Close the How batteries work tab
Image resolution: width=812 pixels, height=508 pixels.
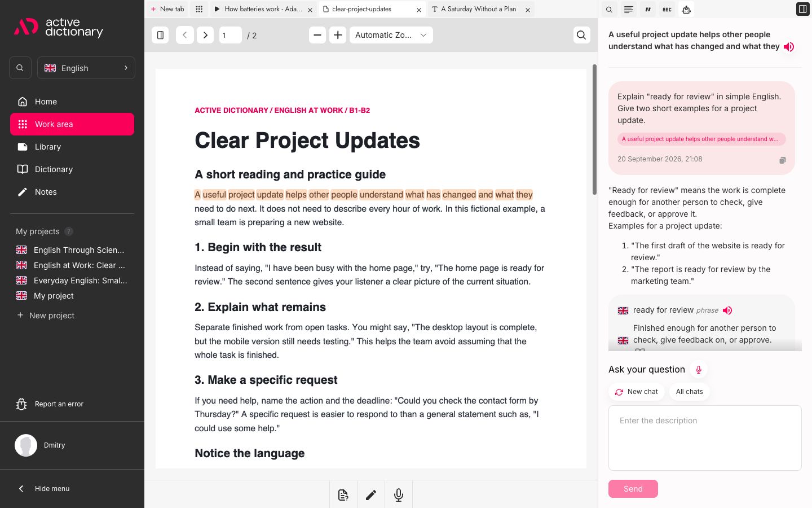tap(310, 10)
